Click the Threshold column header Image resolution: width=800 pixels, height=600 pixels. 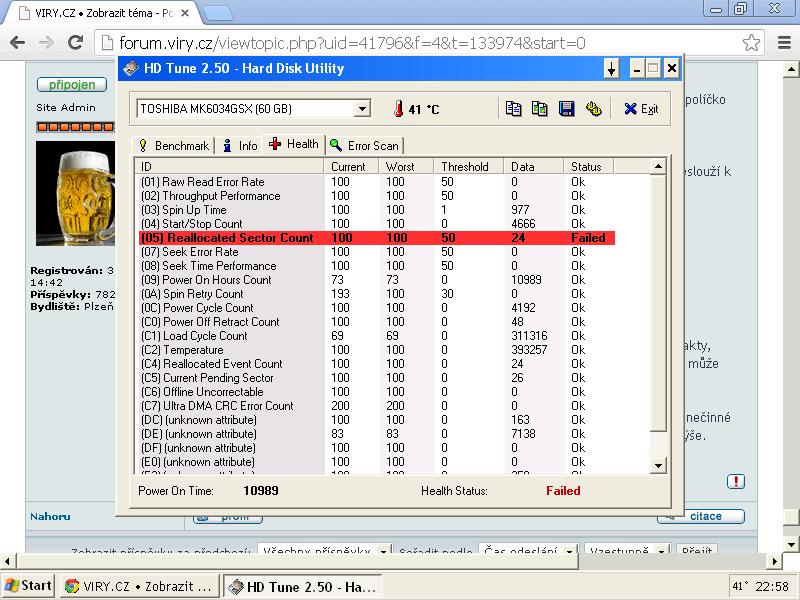point(469,166)
